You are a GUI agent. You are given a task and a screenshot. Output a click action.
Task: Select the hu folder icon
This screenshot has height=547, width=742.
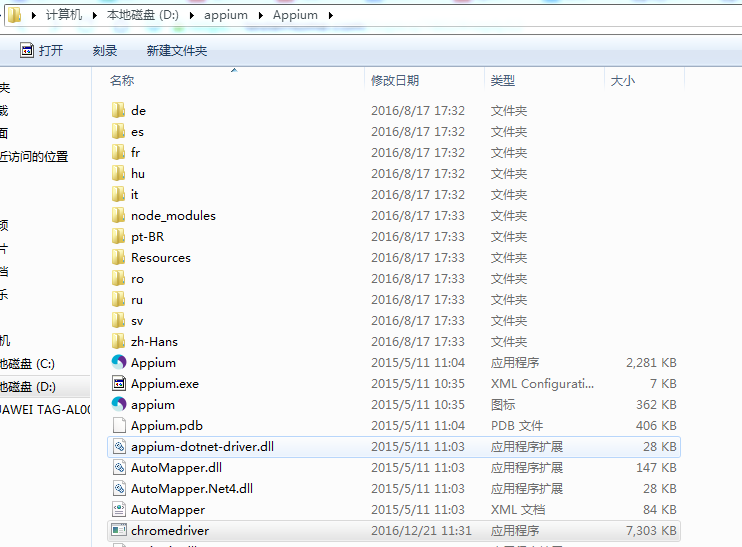[118, 173]
